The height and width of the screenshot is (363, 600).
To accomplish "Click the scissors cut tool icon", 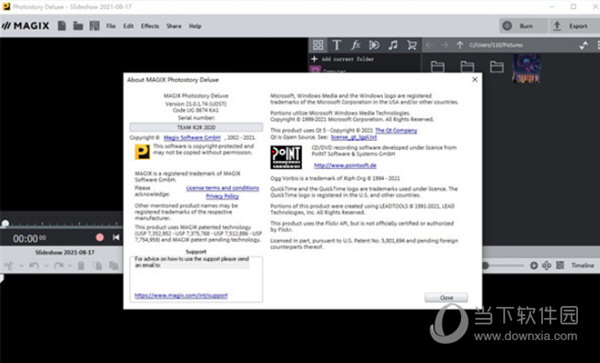I will click(x=9, y=265).
